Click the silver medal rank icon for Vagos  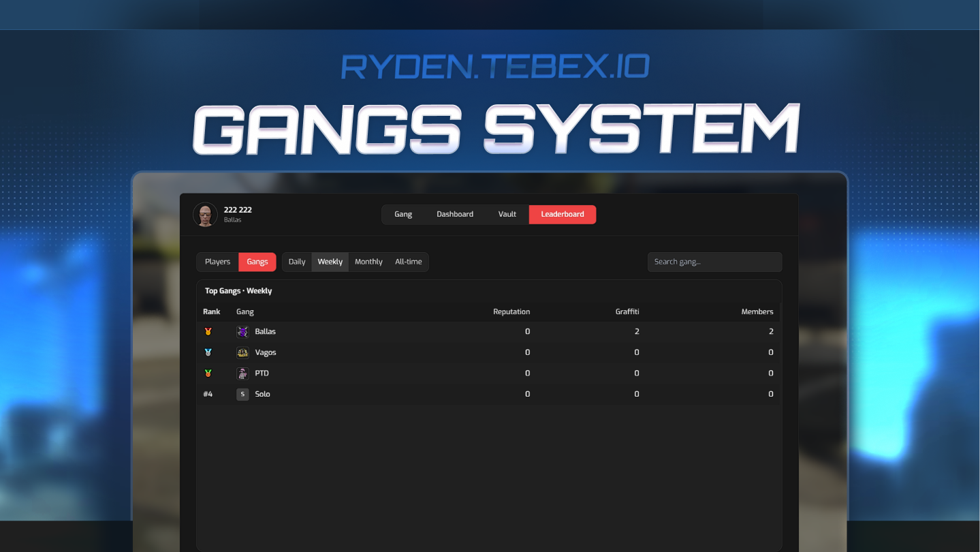[x=208, y=352]
